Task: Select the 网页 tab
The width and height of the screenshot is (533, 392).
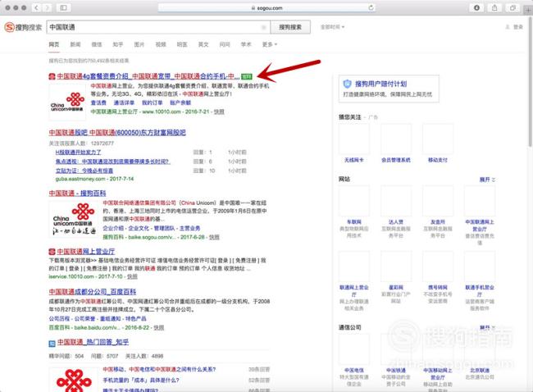Action: (54, 44)
